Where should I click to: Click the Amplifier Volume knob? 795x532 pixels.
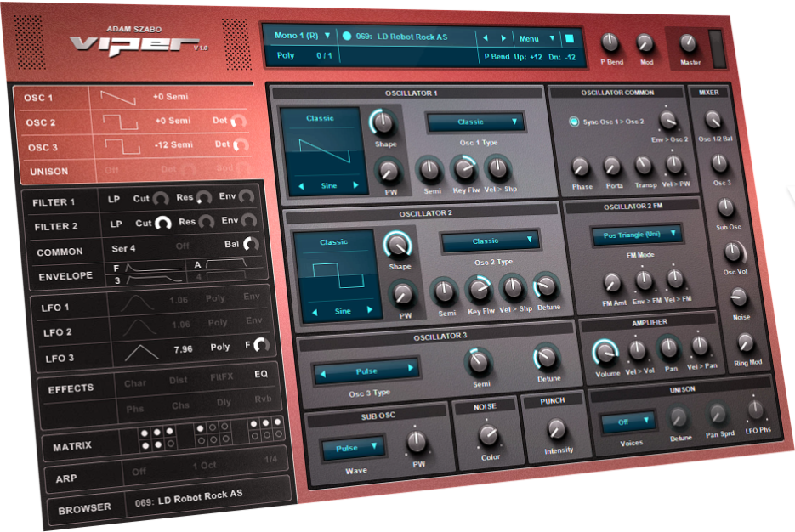605,353
